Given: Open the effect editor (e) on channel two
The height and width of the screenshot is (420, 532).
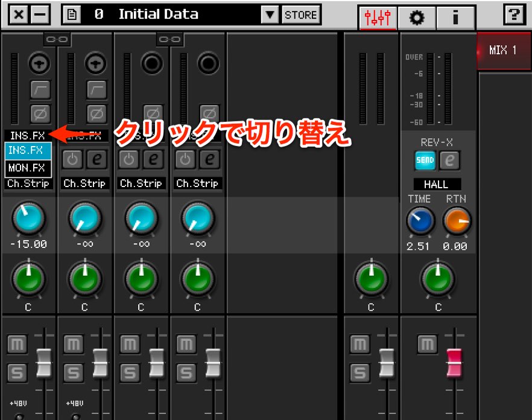Looking at the screenshot, I should pos(97,159).
